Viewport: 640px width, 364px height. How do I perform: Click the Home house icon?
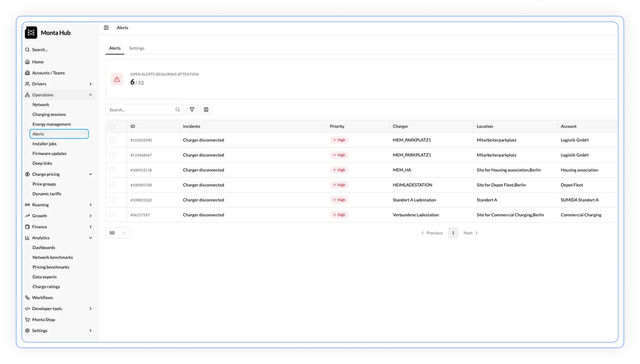[27, 62]
